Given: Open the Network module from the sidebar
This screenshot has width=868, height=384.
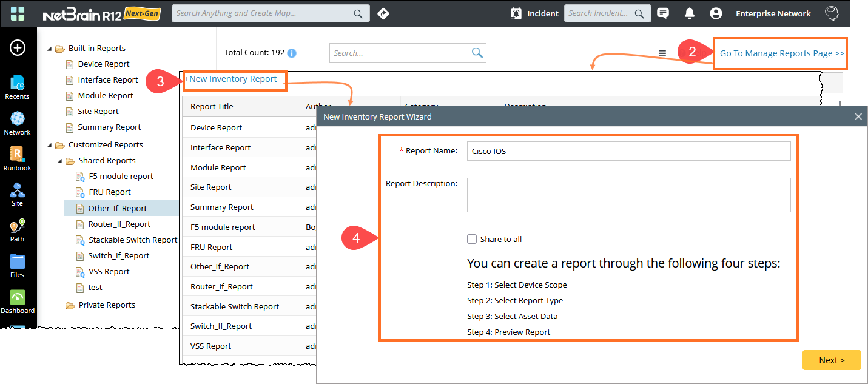Looking at the screenshot, I should [x=18, y=123].
